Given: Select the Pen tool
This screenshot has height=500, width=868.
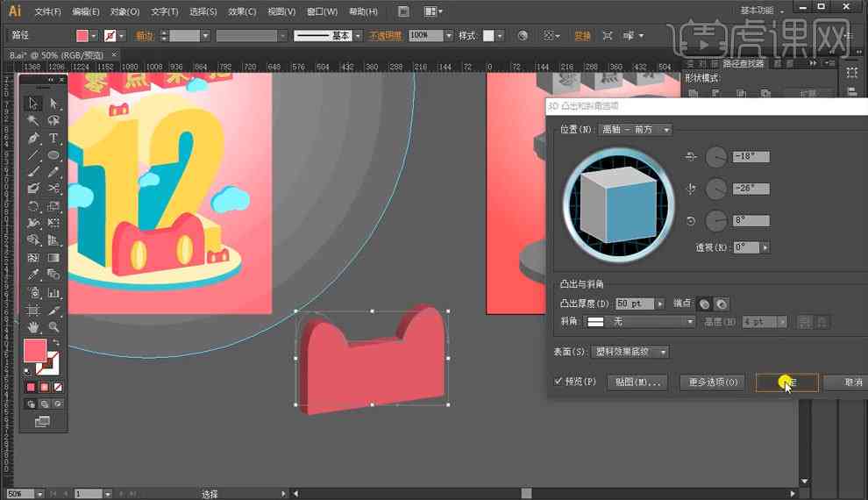Looking at the screenshot, I should tap(32, 138).
